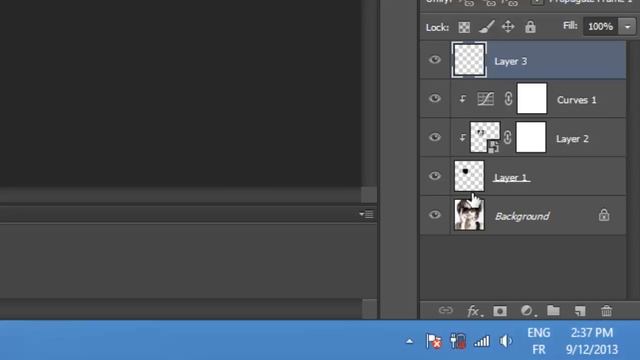Click the volume speaker tray icon
This screenshot has width=640, height=360.
(505, 341)
